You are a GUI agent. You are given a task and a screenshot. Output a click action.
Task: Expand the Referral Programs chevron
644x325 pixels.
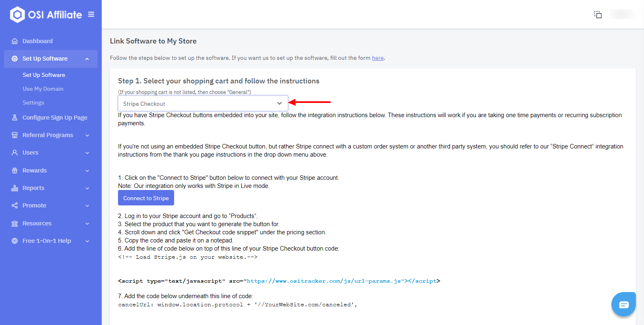[87, 135]
